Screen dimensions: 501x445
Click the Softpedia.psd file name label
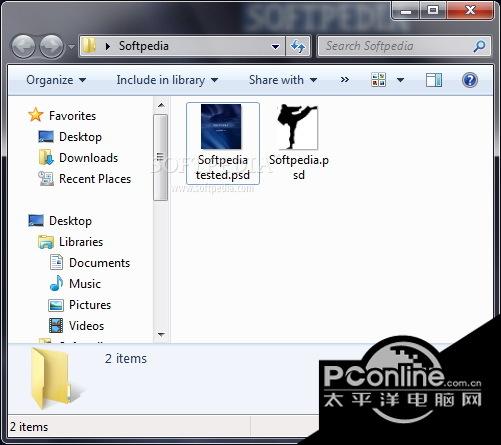pos(299,167)
